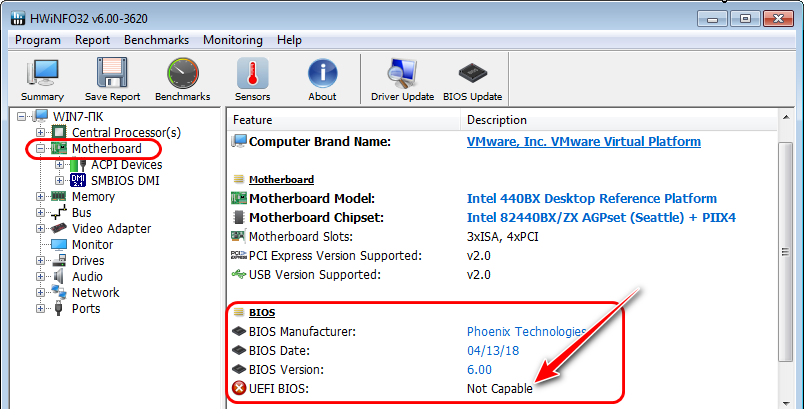This screenshot has height=409, width=804.
Task: Open the Summary toolbar icon
Action: [x=43, y=73]
